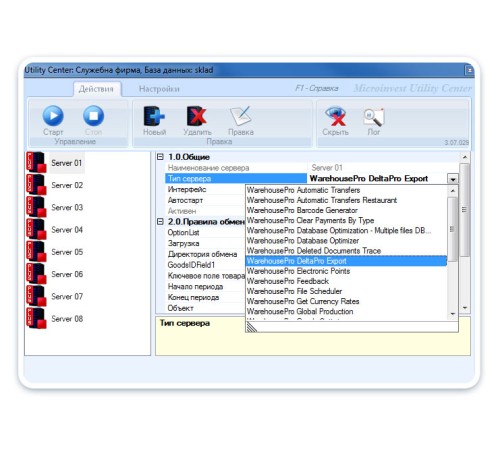This screenshot has height=450, width=500.
Task: Choose WarehousePro Get Currency Rates
Action: point(346,301)
